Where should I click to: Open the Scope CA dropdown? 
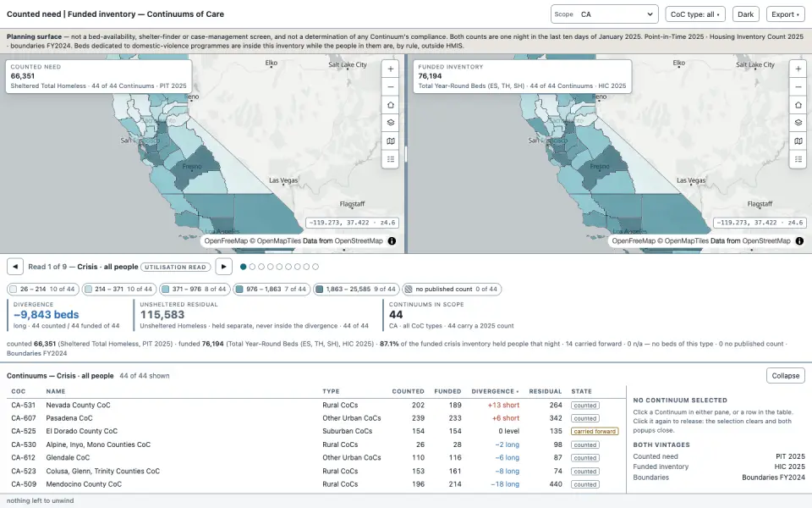[x=604, y=14]
